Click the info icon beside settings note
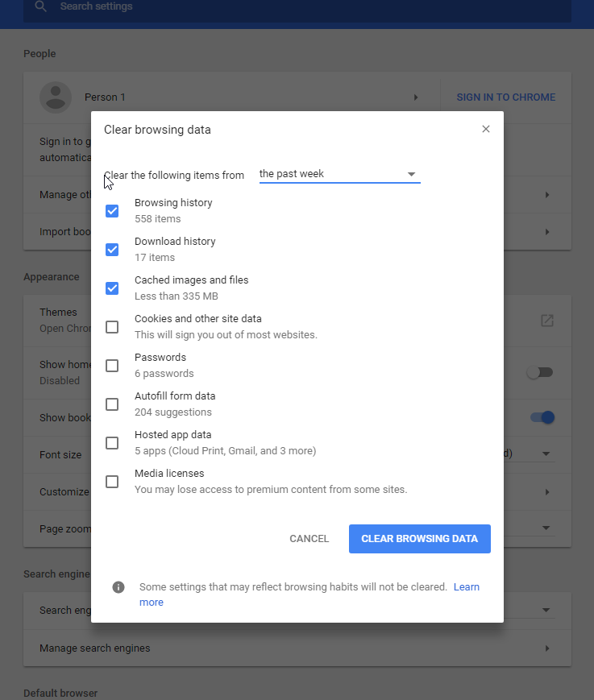The image size is (594, 700). coord(118,587)
